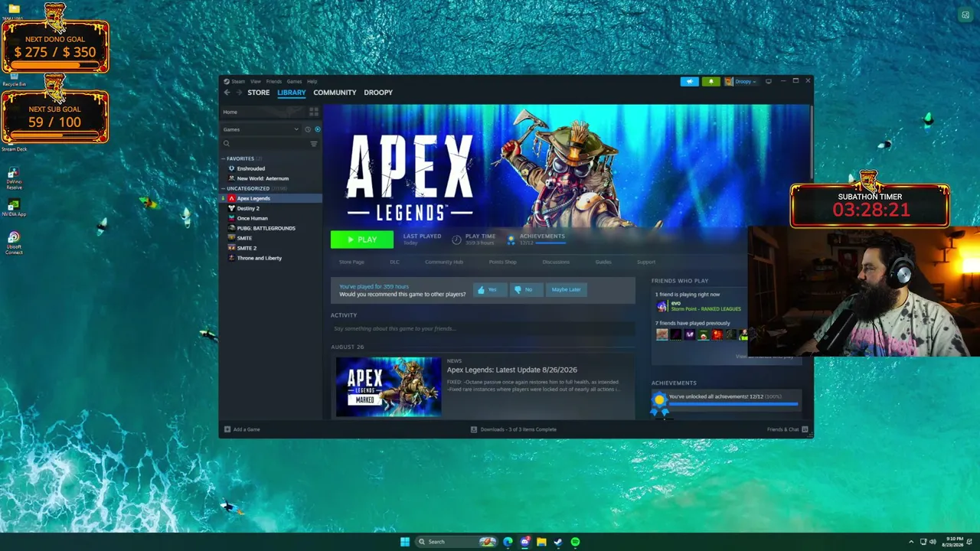
Task: Open the Help menu
Action: coord(312,81)
